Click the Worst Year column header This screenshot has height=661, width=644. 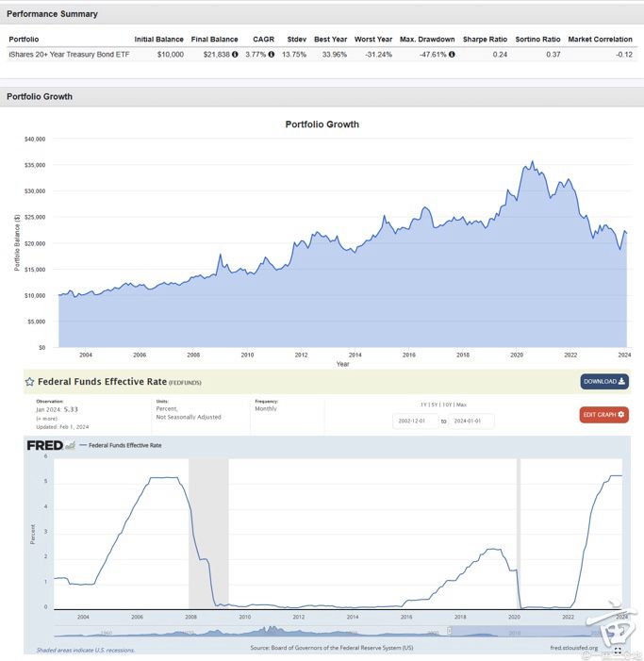pyautogui.click(x=373, y=40)
